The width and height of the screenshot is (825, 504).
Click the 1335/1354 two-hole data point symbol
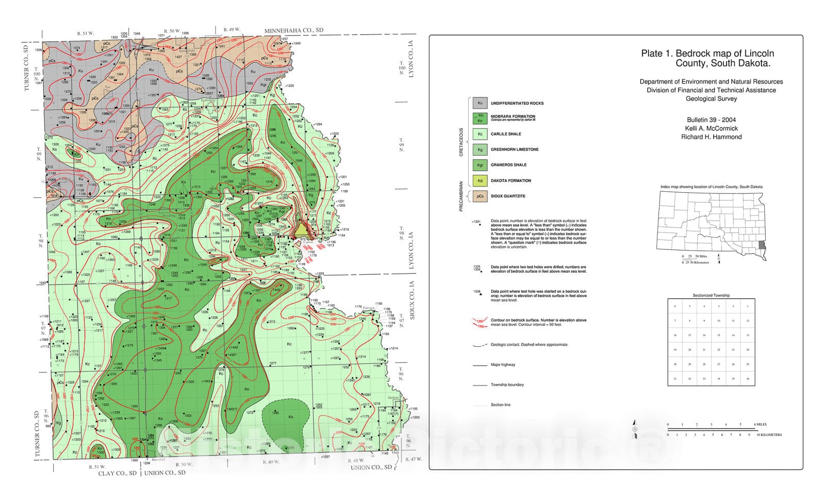point(477,268)
